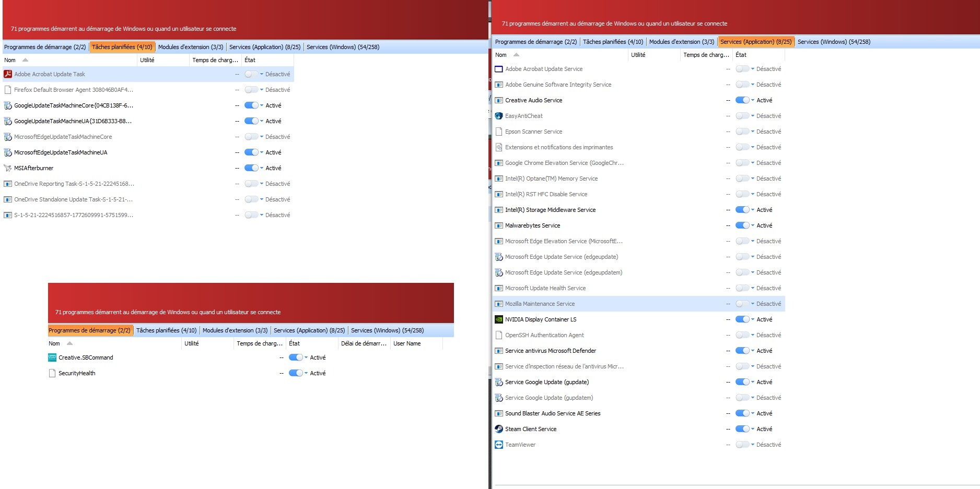Enable the TeamViewer service toggle

pos(742,445)
